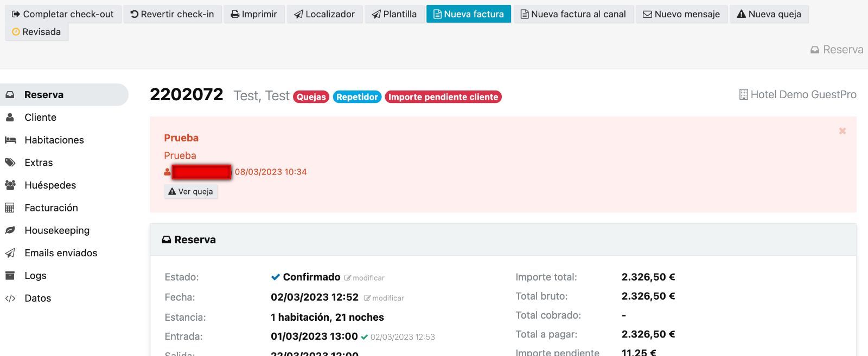Click Nueva factura al canal

(x=573, y=14)
